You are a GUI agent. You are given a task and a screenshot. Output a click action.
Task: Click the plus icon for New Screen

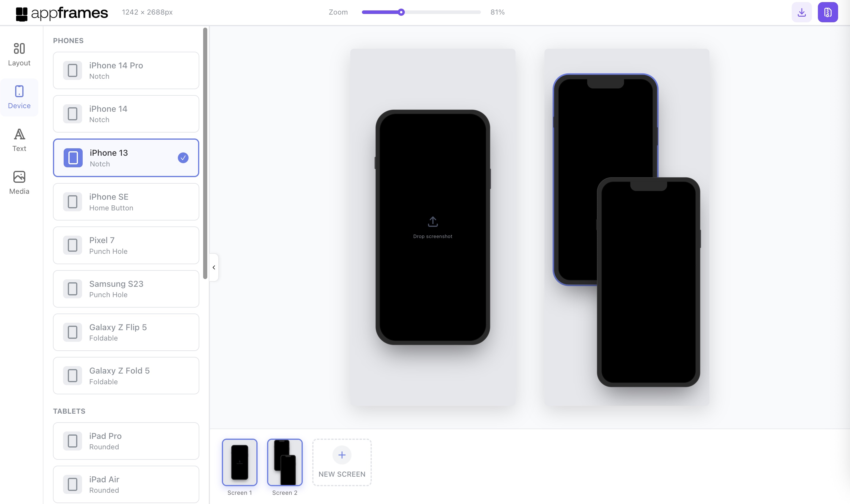pyautogui.click(x=341, y=455)
